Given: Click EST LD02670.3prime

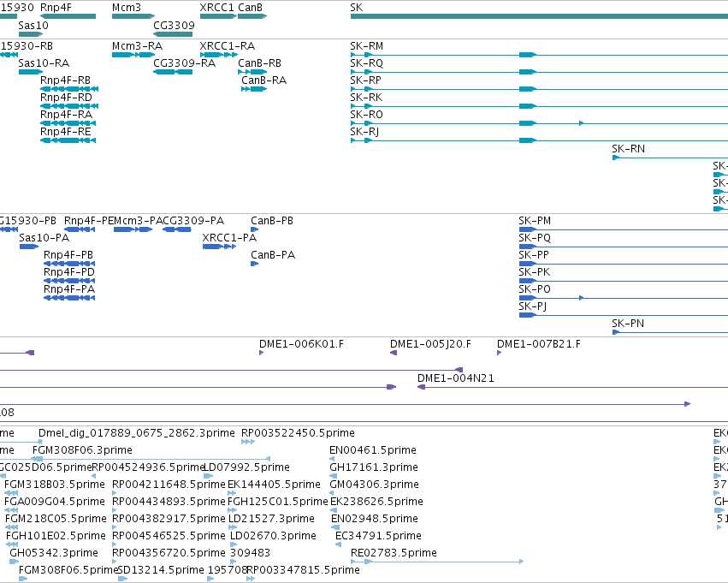Looking at the screenshot, I should pyautogui.click(x=233, y=544).
